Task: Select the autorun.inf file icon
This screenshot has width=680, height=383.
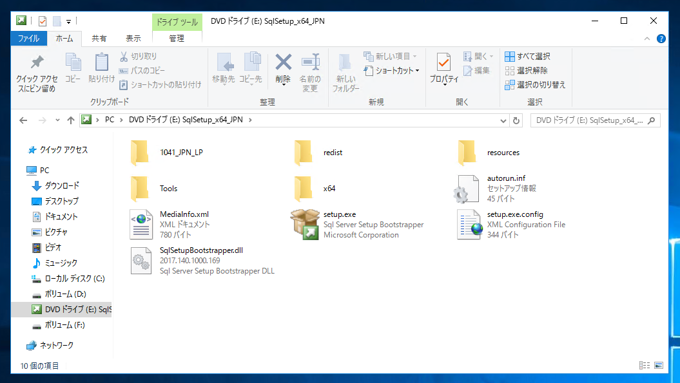Action: coord(468,189)
